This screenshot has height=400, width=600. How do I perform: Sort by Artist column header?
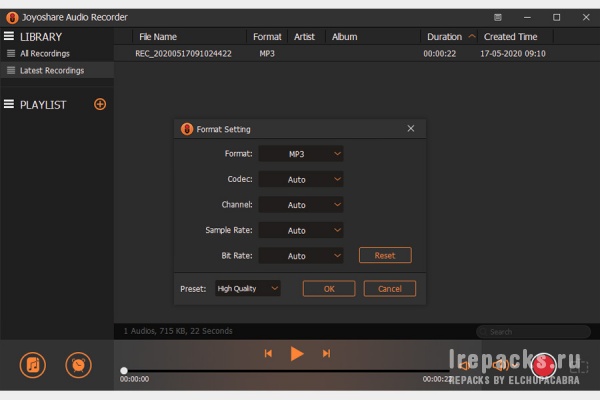(304, 37)
